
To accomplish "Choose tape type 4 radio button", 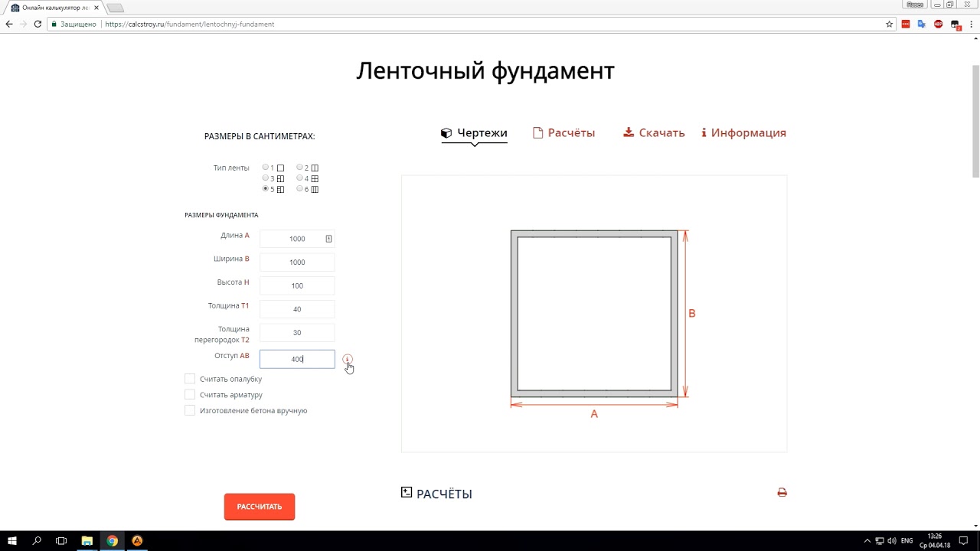I will coord(300,178).
